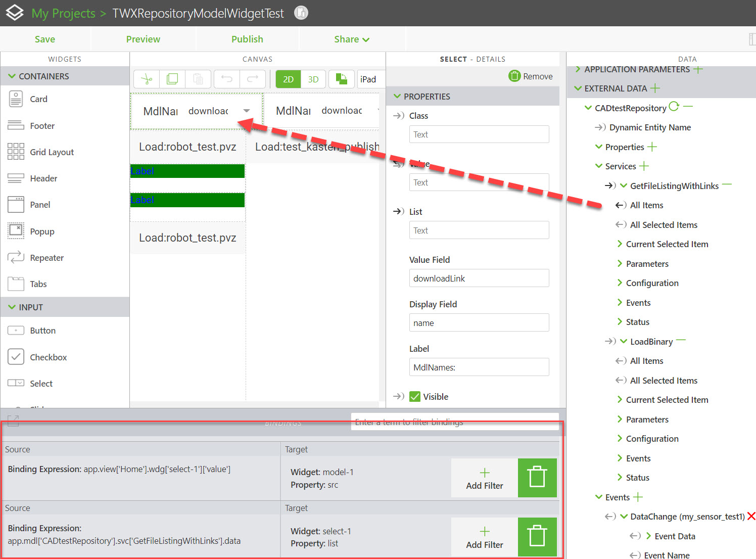This screenshot has width=756, height=559.
Task: Add external data with the plus icon
Action: pyautogui.click(x=655, y=88)
